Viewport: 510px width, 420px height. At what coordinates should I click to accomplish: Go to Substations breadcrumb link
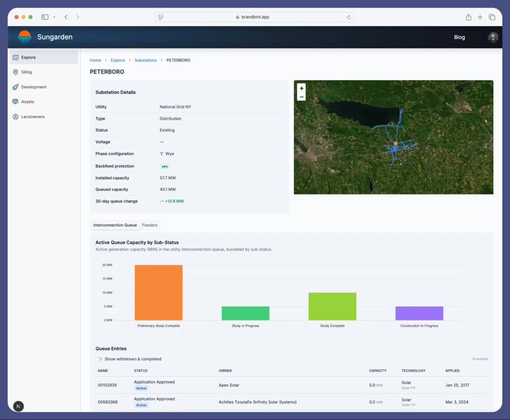coord(145,60)
